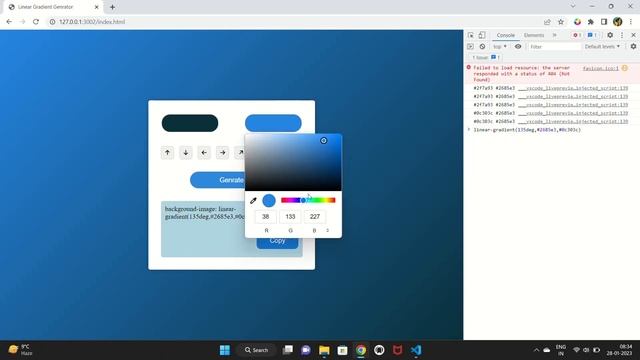
Task: Show the console sidebar
Action: coord(470,47)
